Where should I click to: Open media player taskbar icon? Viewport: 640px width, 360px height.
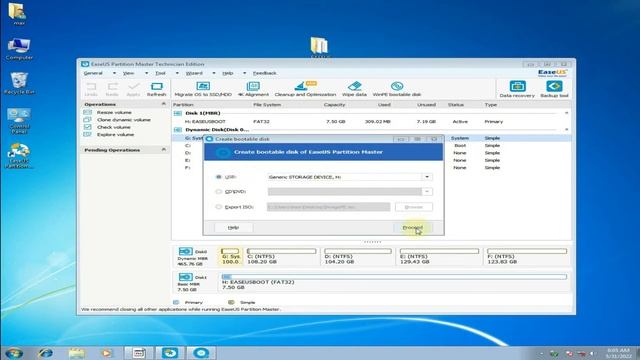(x=107, y=353)
